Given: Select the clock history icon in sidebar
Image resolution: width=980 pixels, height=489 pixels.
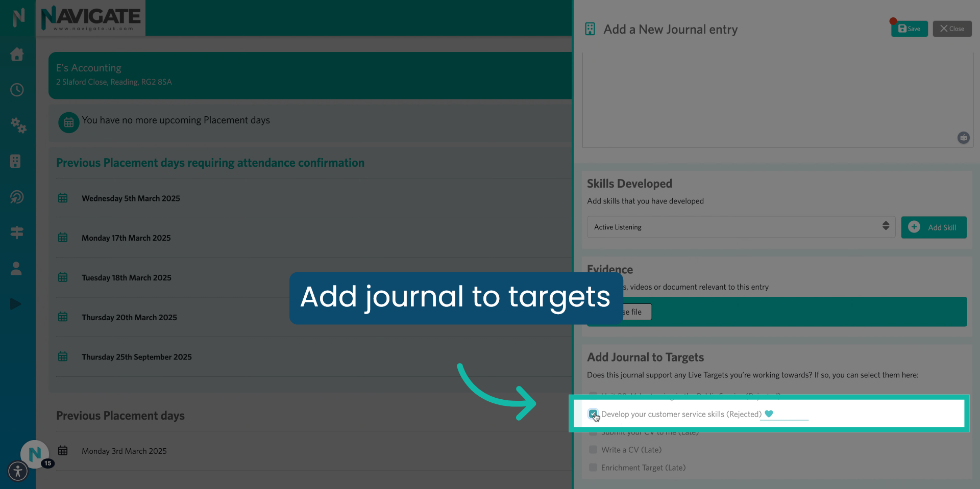Looking at the screenshot, I should point(17,90).
